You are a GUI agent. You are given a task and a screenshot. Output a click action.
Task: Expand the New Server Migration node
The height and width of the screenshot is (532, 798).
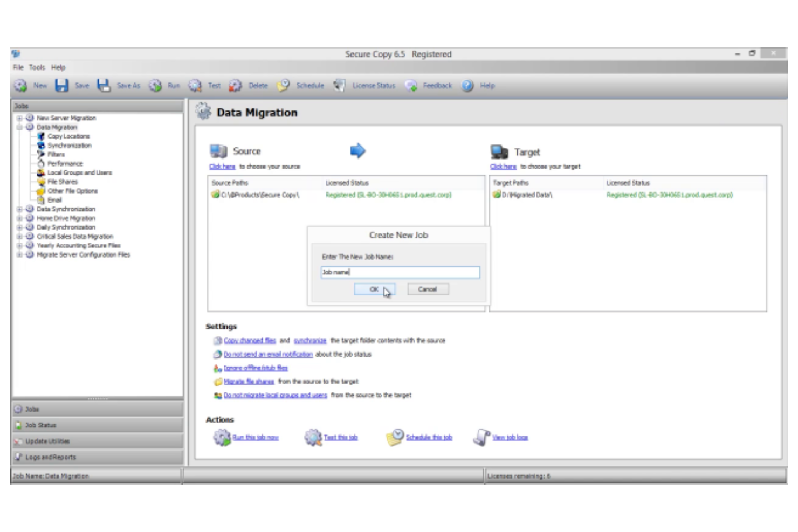19,118
